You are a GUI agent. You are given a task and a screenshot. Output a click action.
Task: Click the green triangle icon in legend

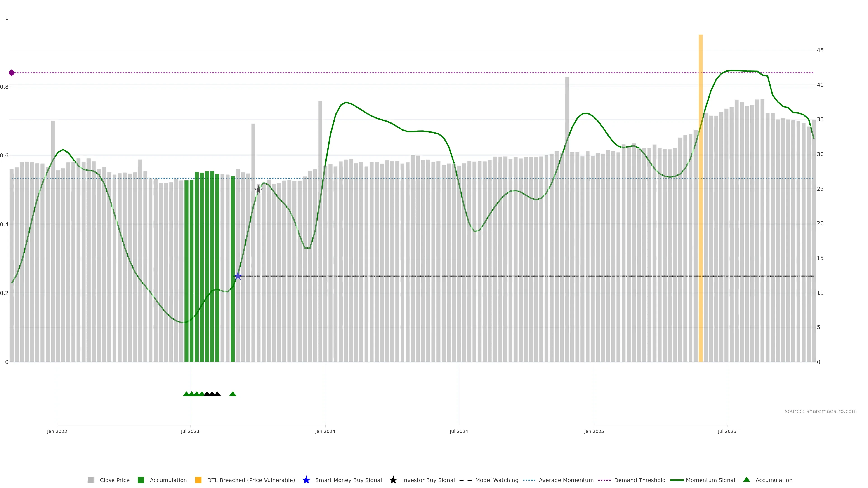746,480
